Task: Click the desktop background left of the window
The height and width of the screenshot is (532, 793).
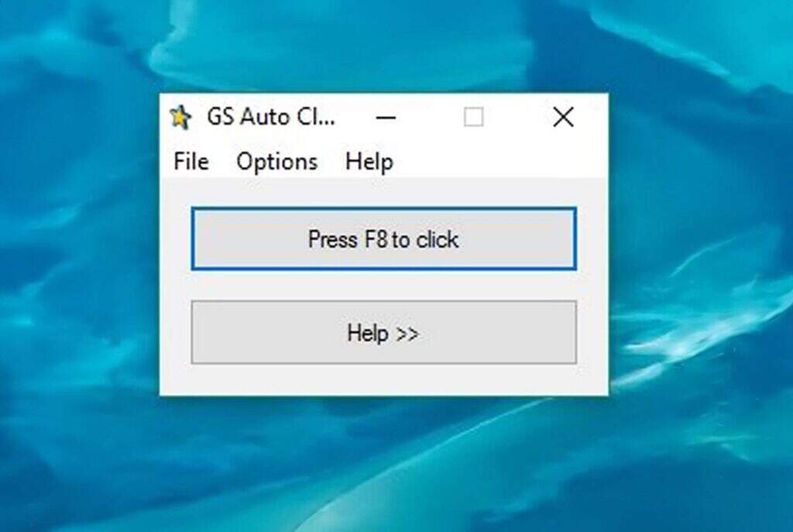Action: pos(77,248)
